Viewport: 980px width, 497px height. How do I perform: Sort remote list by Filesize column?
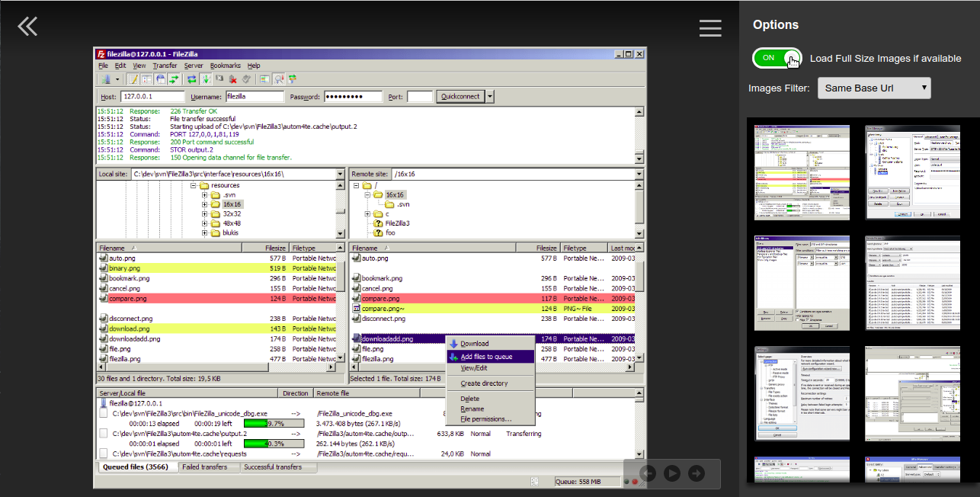pyautogui.click(x=538, y=248)
